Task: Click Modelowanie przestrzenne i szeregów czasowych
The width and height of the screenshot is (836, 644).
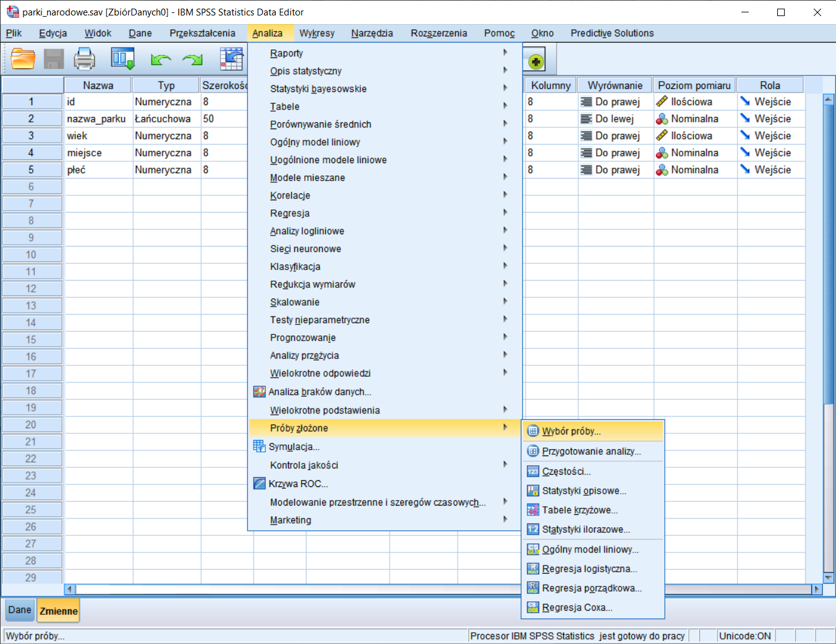Action: [x=385, y=502]
